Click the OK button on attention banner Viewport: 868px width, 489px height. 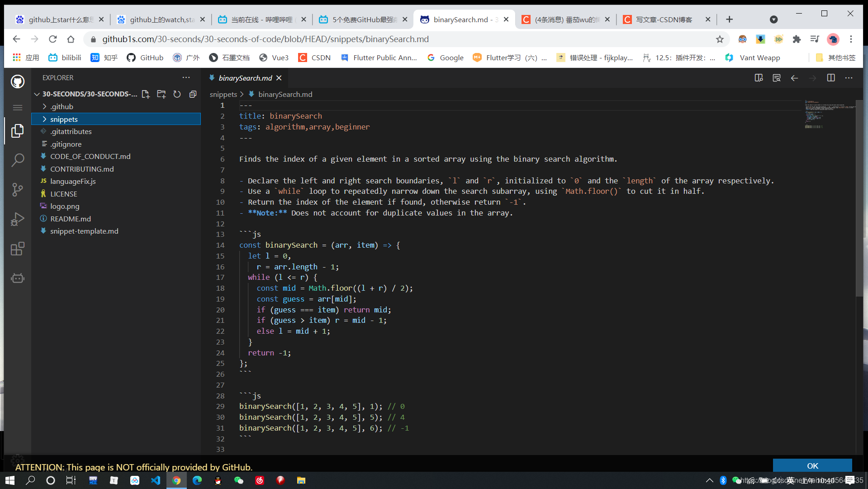click(812, 465)
